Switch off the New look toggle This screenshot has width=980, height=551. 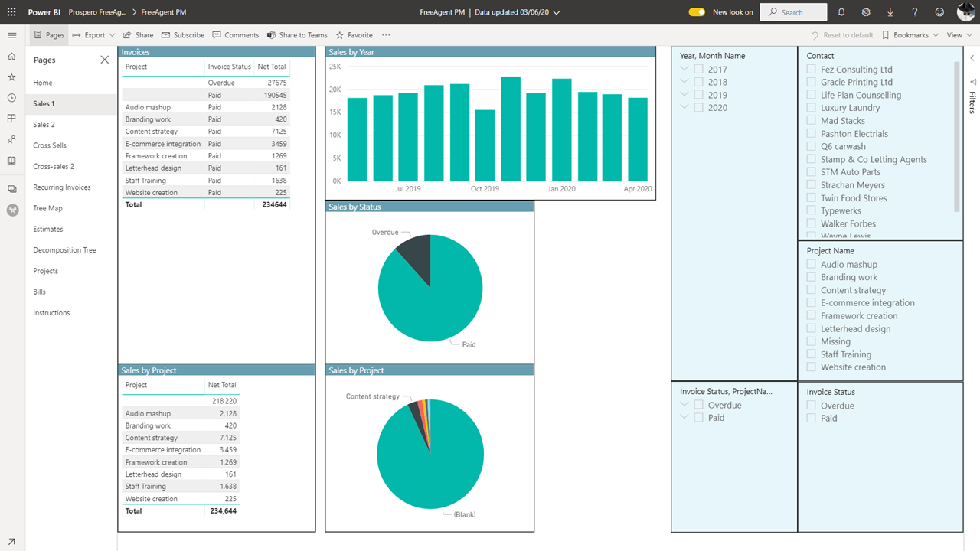click(697, 12)
